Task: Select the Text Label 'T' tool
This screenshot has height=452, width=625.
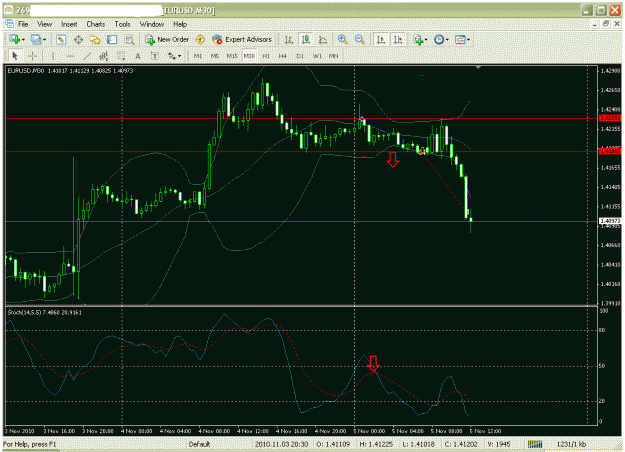Action: pos(155,56)
